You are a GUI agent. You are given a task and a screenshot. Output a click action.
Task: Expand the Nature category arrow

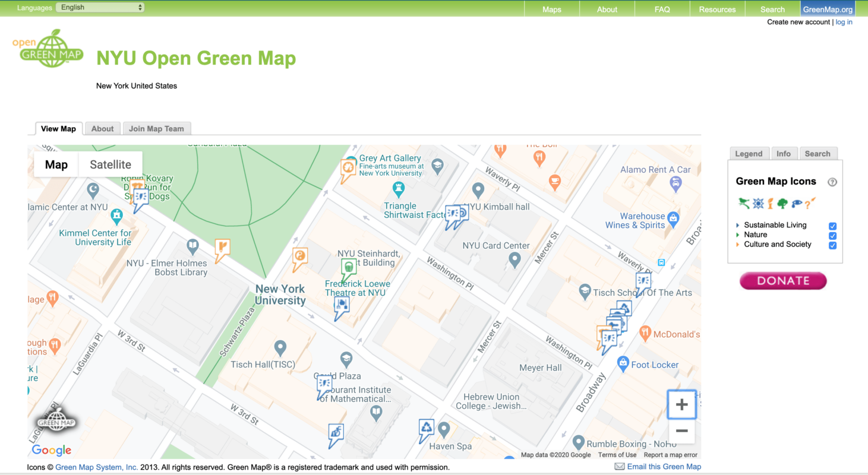pyautogui.click(x=737, y=235)
